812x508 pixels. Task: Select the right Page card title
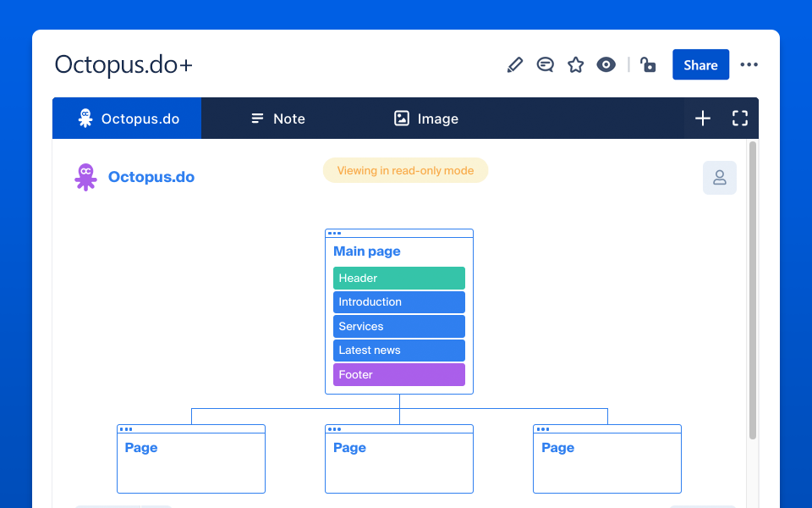(557, 447)
